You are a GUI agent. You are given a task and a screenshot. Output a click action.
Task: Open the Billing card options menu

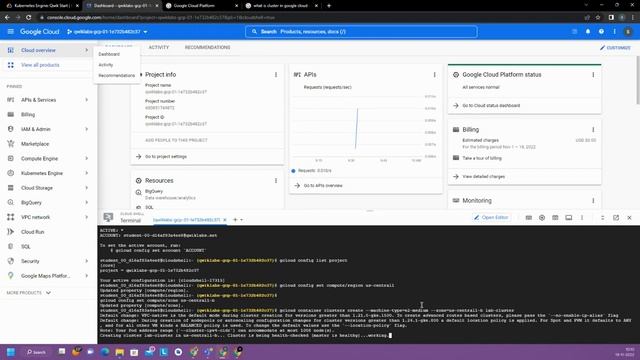click(x=593, y=129)
